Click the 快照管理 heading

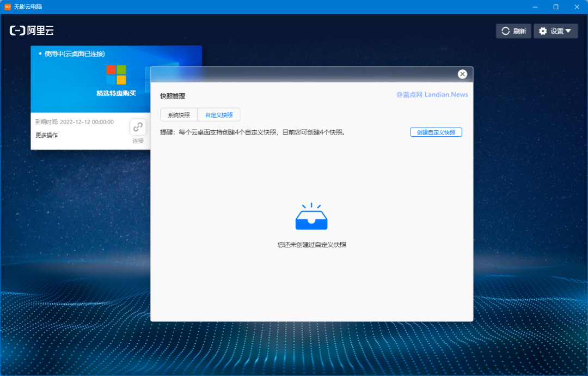pos(173,96)
